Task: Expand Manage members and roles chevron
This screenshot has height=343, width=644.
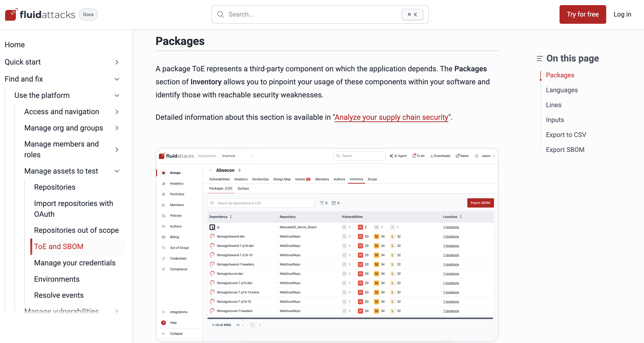Action: tap(117, 150)
